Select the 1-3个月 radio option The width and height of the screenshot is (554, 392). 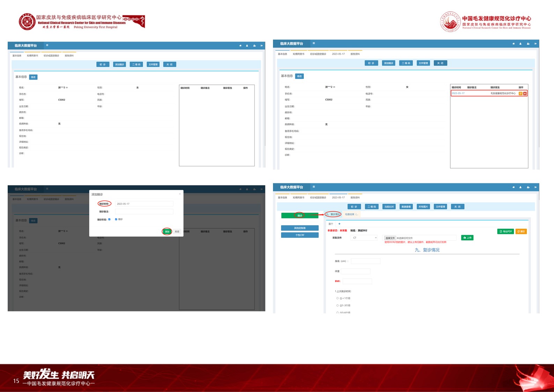pyautogui.click(x=338, y=305)
